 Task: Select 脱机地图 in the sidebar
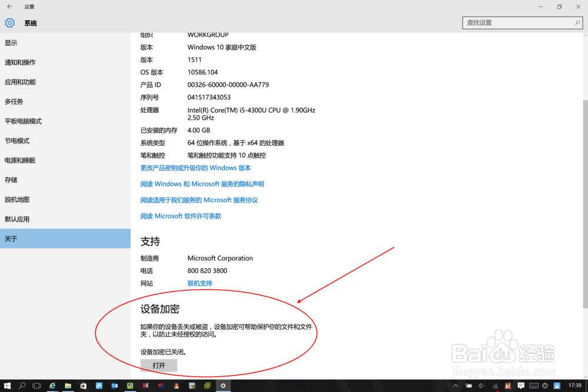click(65, 199)
